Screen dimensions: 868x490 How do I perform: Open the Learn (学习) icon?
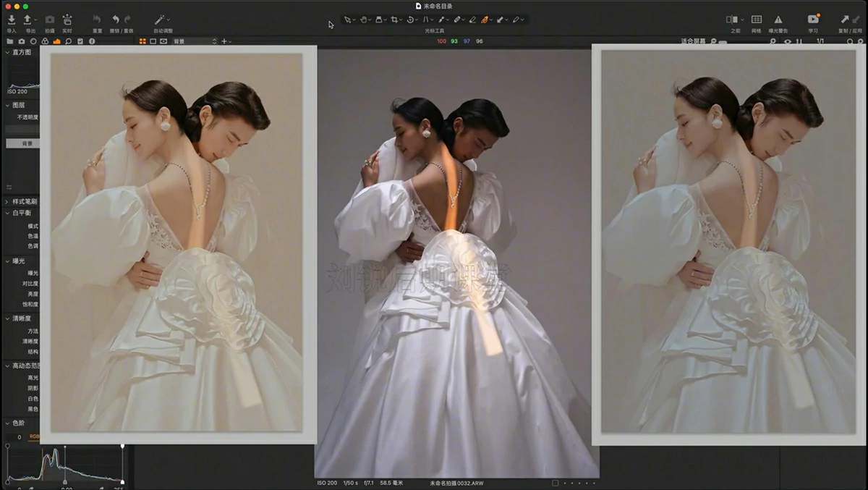[813, 20]
